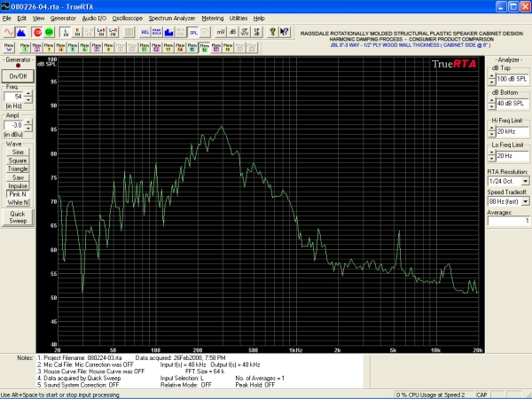Click the Averages input field
This screenshot has width=532, height=399.
tap(508, 221)
